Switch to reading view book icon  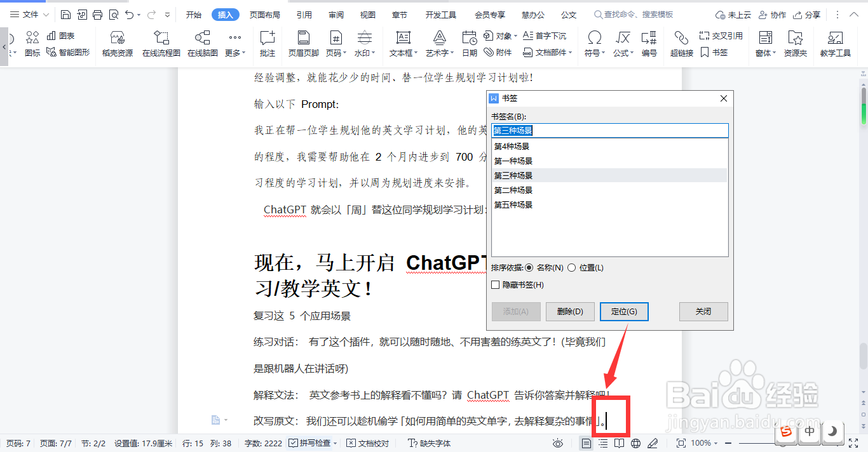tap(620, 443)
